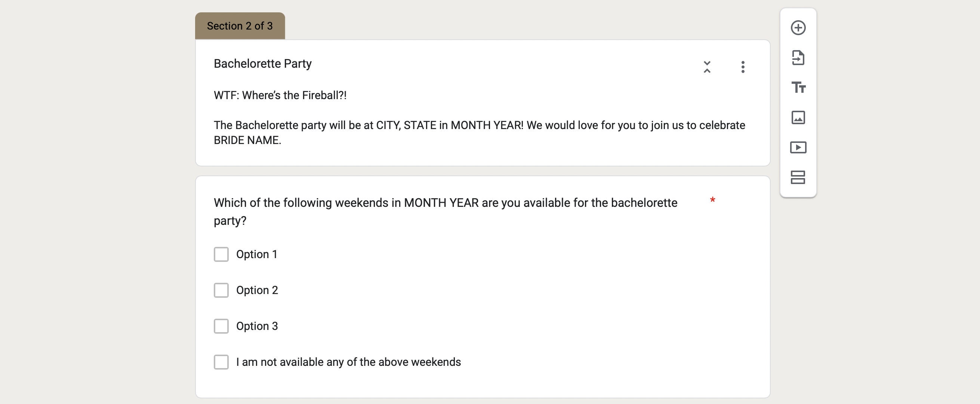Click the section description mentioning CITY, STATE
This screenshot has width=980, height=404.
479,132
